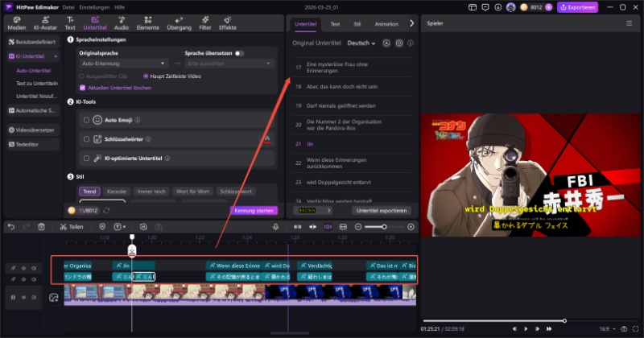Select subtitle 22 Wenn diese Erinnerungen zurückkommen
The image size is (644, 338).
tap(353, 163)
